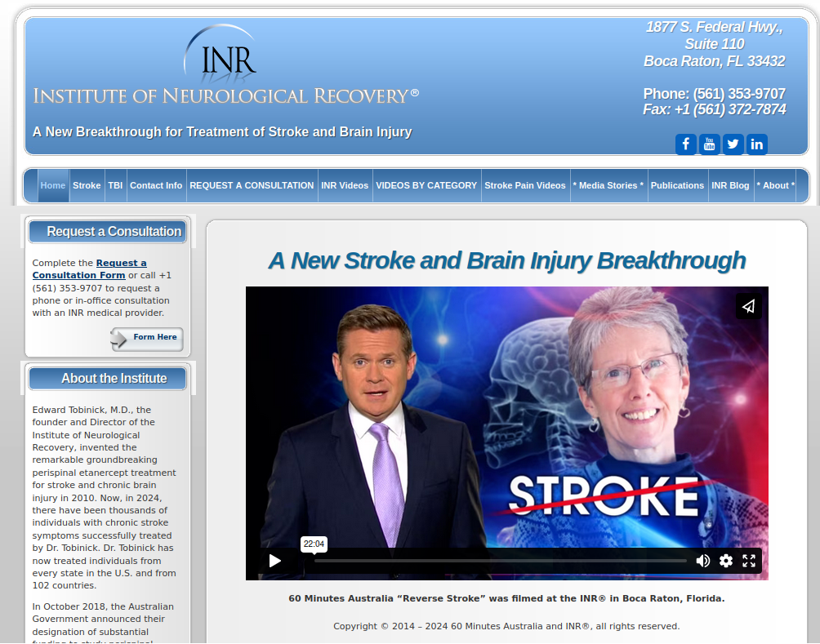Image resolution: width=820 pixels, height=644 pixels.
Task: Click the tagline A New Breakthrough for Treatment
Action: pos(222,131)
